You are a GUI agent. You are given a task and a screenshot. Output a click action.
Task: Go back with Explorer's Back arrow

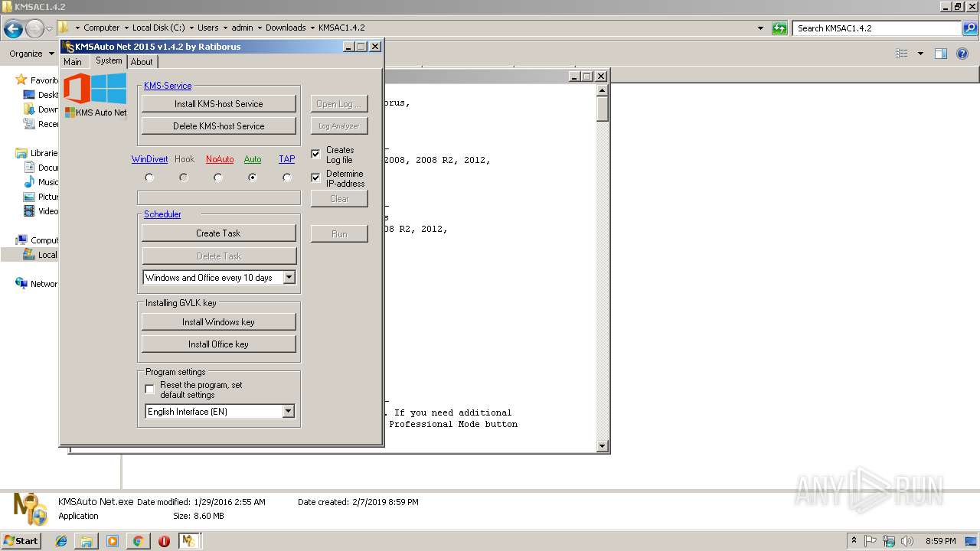13,29
